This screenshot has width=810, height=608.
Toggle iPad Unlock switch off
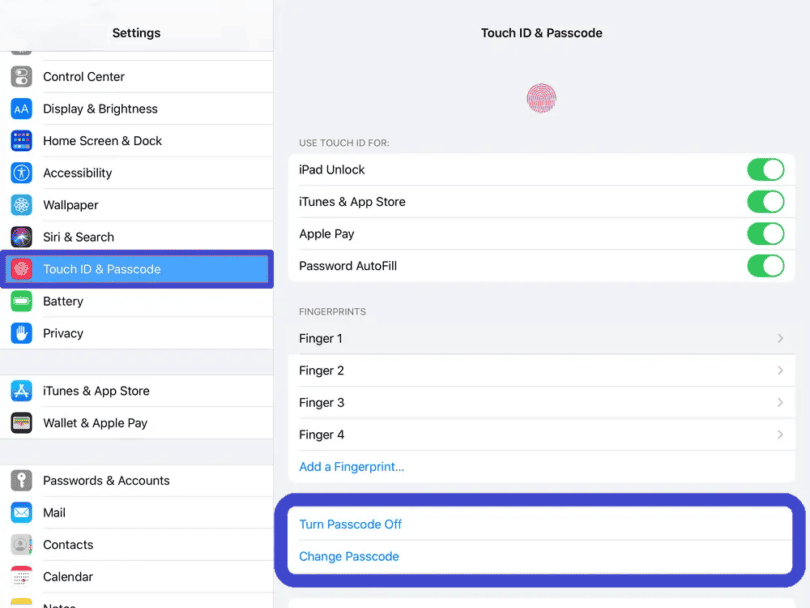click(766, 170)
